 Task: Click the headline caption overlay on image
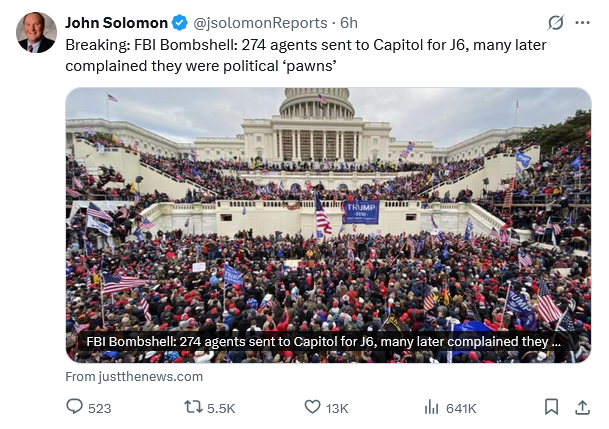[323, 342]
